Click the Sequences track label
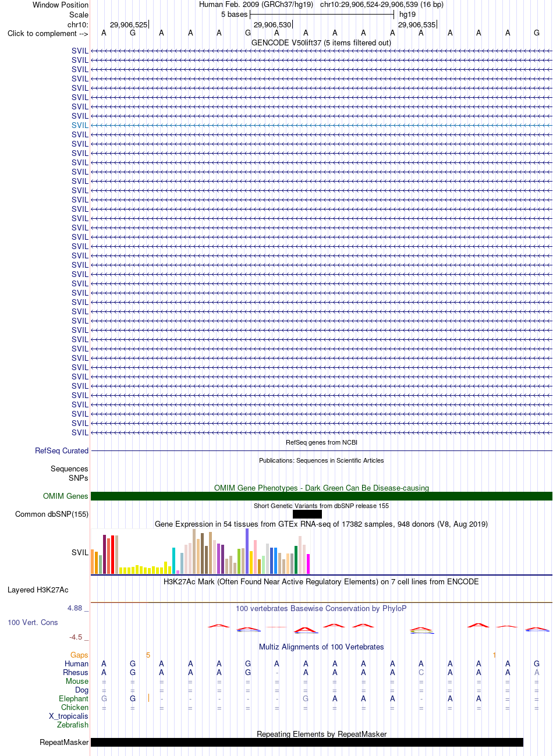Screen dimensions: 553x756 pyautogui.click(x=69, y=468)
